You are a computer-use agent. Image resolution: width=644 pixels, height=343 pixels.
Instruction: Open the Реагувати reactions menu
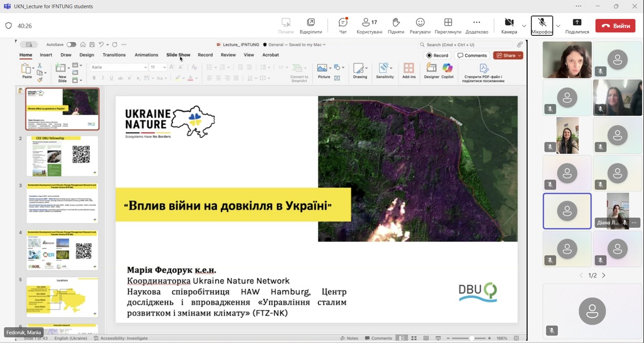(420, 25)
